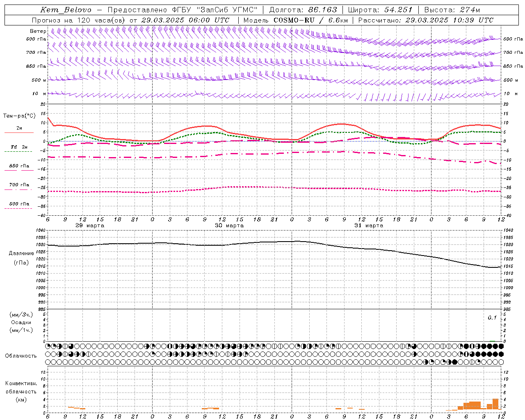Click the Td 2м dew point legend entry
This screenshot has width=525, height=420.
click(19, 147)
